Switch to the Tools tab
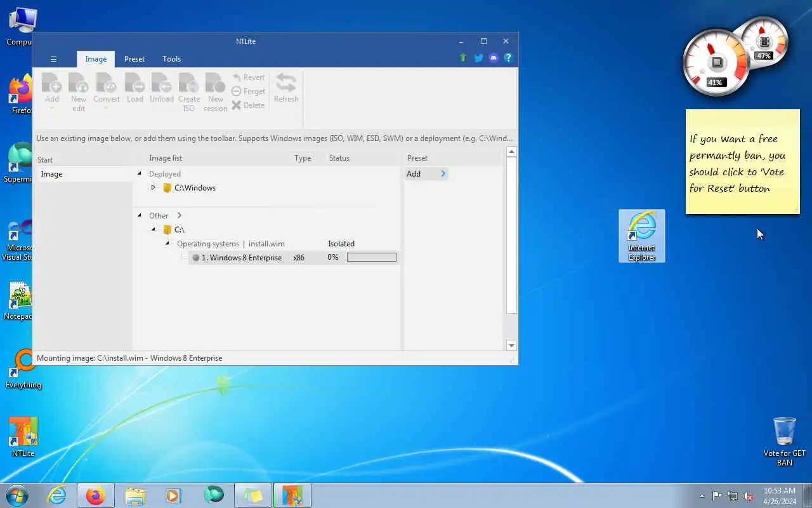This screenshot has width=812, height=508. (x=171, y=59)
